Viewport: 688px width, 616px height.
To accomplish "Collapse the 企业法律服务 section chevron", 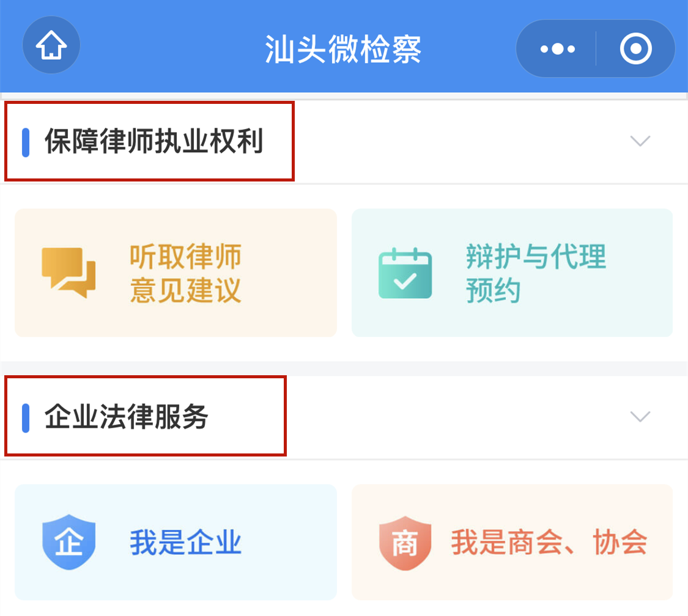I will pos(640,416).
